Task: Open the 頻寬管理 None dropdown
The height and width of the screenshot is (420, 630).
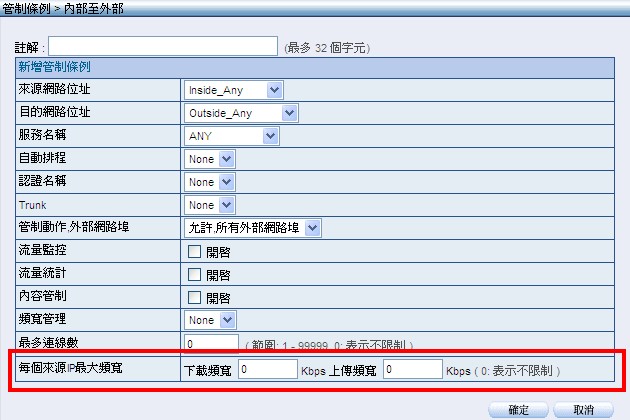Action: (210, 320)
